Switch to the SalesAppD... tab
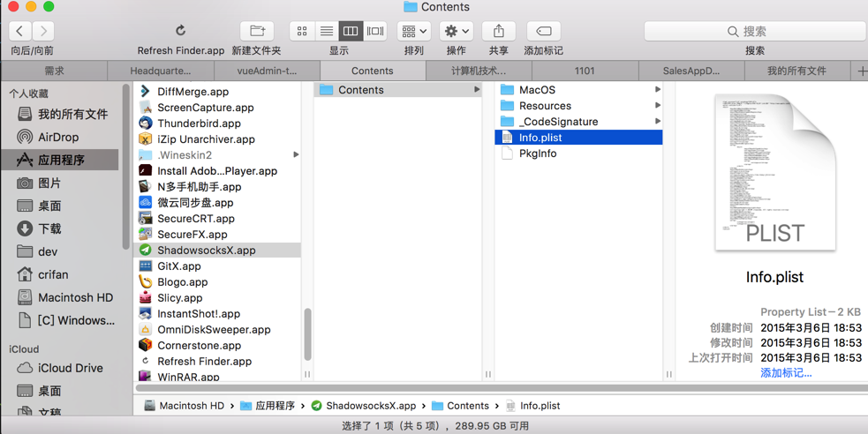 click(x=691, y=71)
